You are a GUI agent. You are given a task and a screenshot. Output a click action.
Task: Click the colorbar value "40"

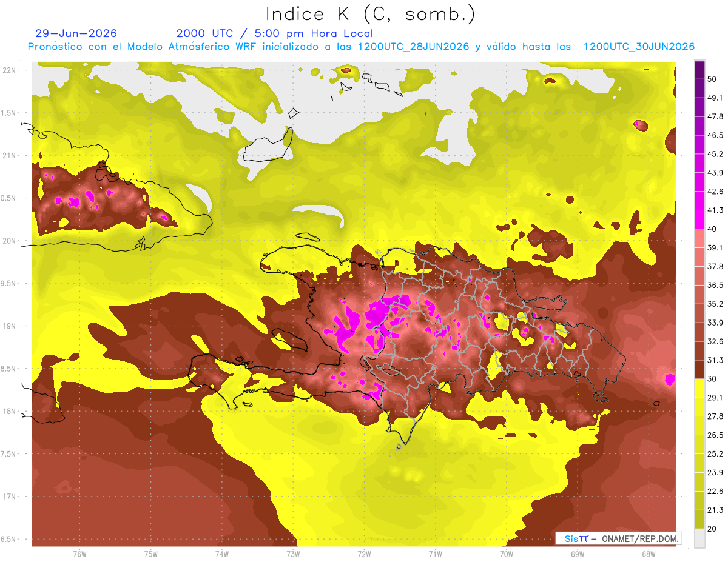(x=712, y=229)
